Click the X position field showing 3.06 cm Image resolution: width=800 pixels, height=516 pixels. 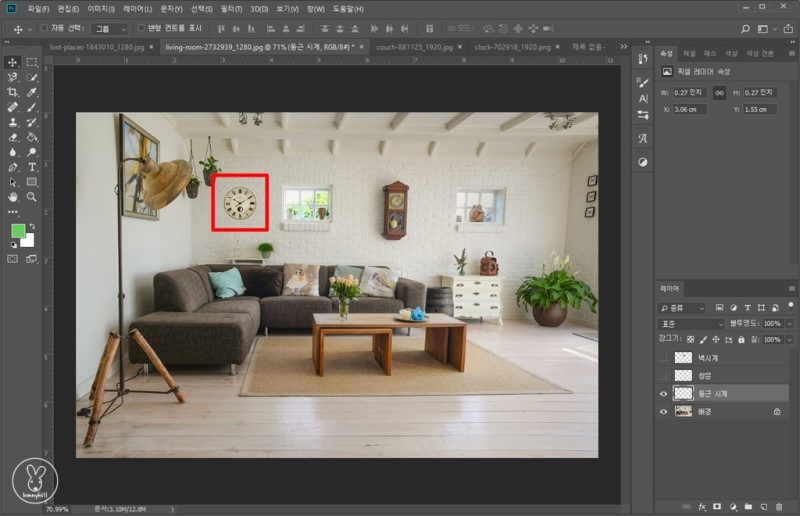(x=688, y=109)
